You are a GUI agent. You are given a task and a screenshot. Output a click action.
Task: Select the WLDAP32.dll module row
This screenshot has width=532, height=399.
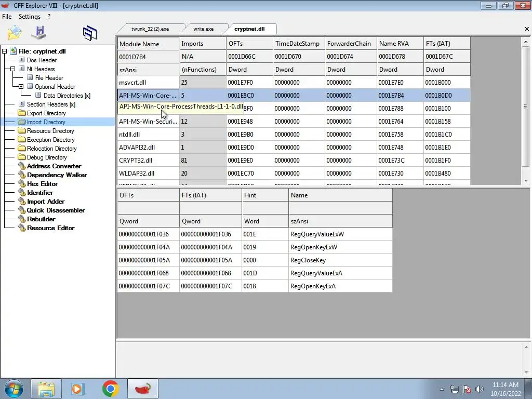click(x=294, y=173)
